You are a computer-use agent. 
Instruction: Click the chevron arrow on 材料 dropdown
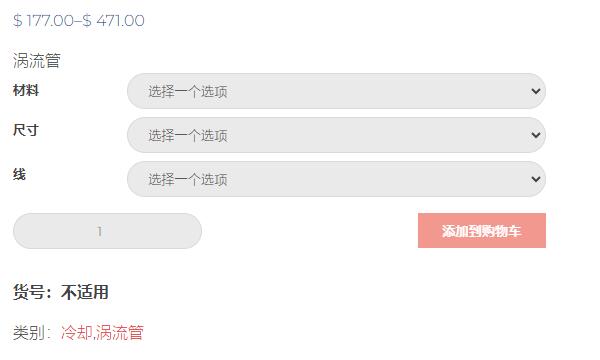click(x=536, y=91)
